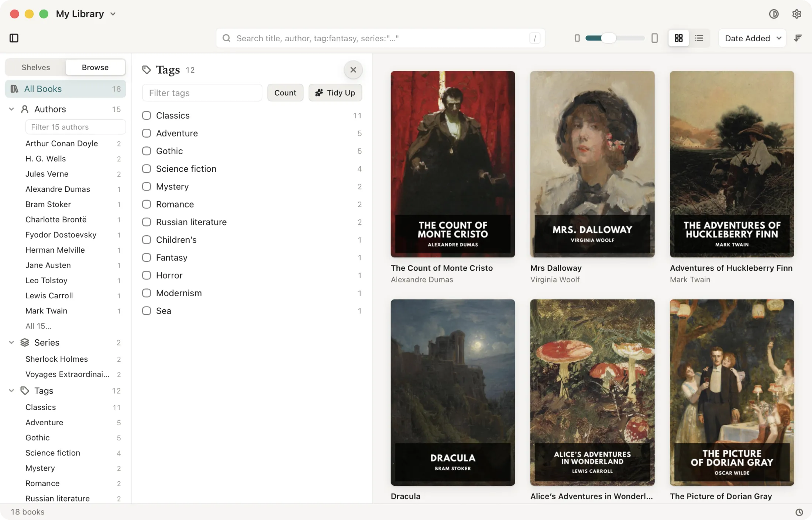Click the Count sort button
Image resolution: width=812 pixels, height=520 pixels.
click(285, 93)
